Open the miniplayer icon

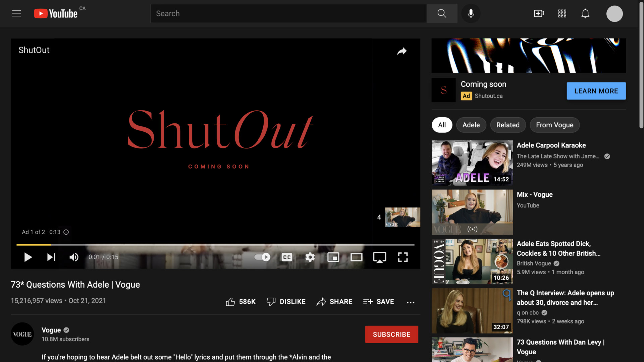(x=333, y=257)
